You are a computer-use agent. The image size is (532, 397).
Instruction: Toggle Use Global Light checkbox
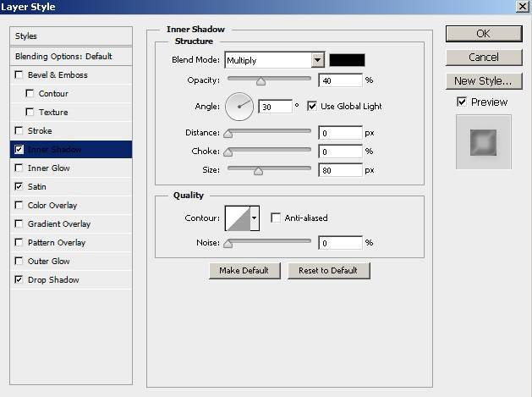click(312, 106)
